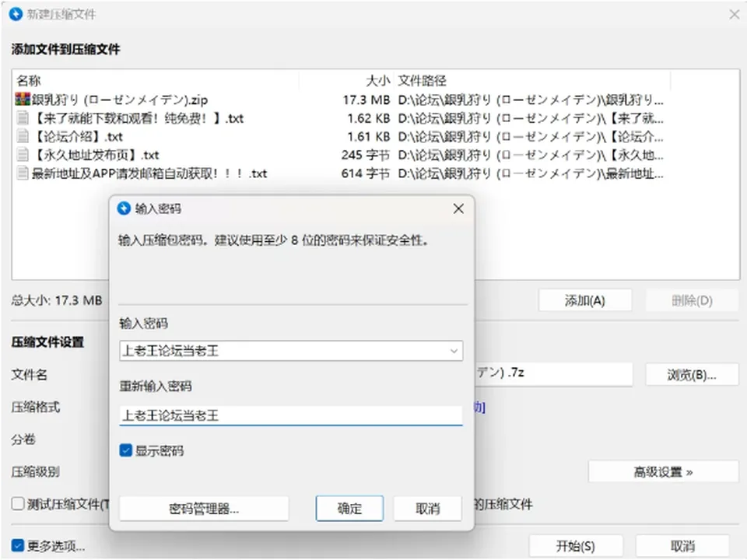Sort list by 大小 column header
This screenshot has height=560, width=747.
(378, 80)
